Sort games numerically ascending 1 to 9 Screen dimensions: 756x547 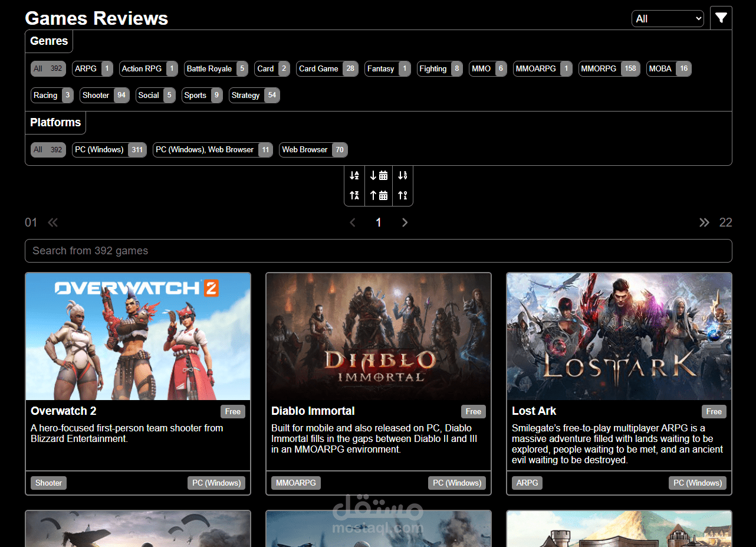click(403, 175)
